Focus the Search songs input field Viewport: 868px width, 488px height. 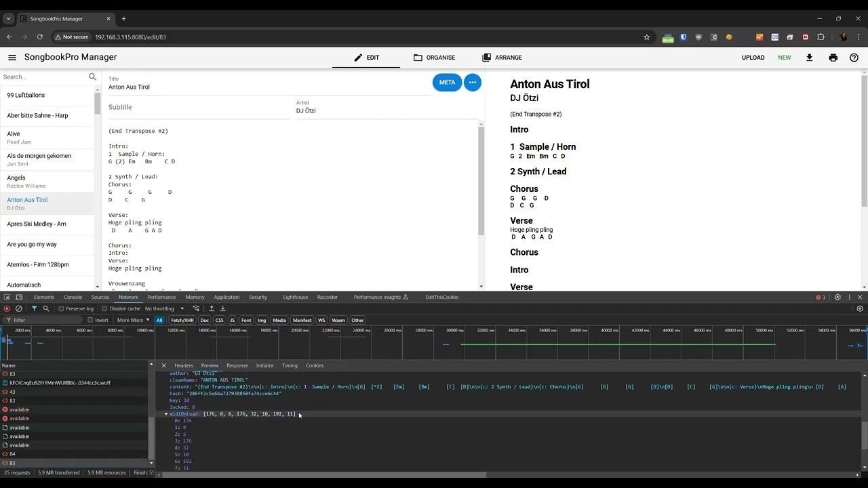[x=44, y=77]
